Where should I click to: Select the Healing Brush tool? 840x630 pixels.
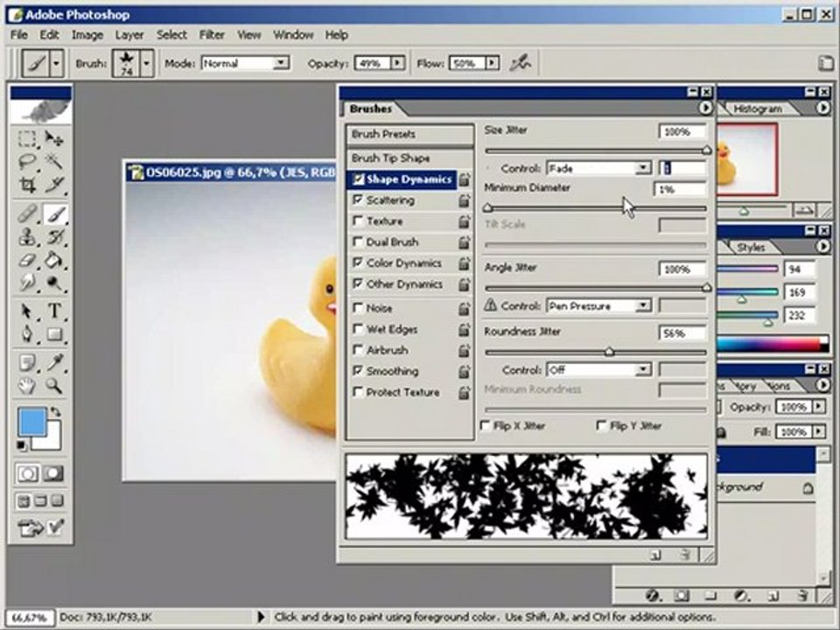click(x=27, y=213)
